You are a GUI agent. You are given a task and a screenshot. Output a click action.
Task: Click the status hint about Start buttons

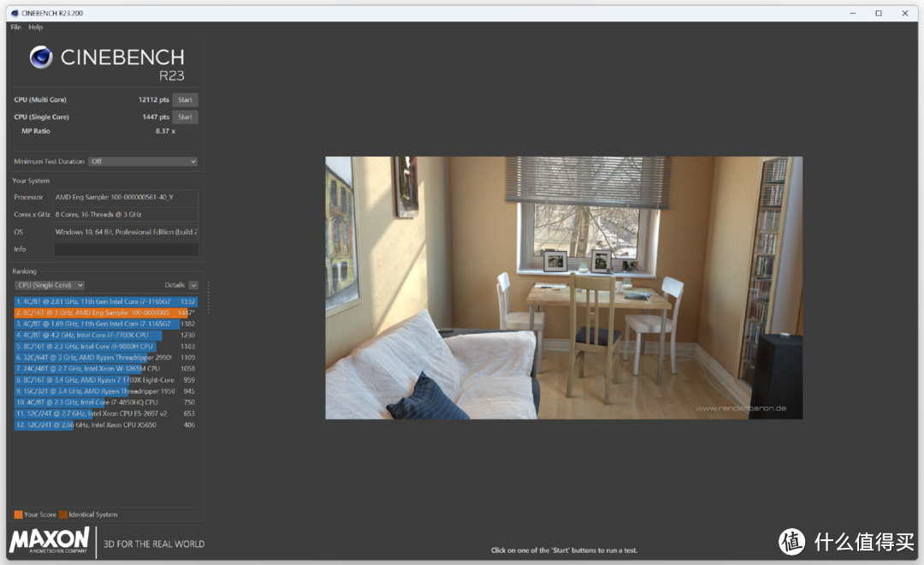[x=564, y=550]
